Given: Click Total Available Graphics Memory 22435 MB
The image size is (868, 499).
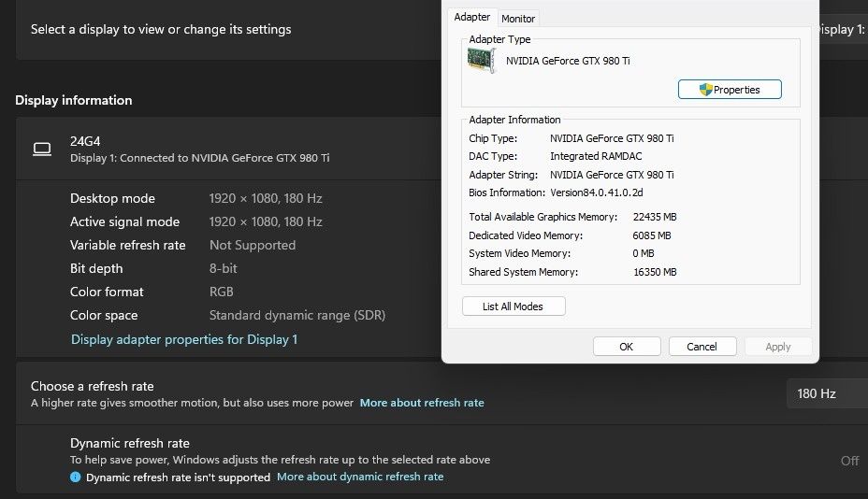Looking at the screenshot, I should [x=655, y=217].
